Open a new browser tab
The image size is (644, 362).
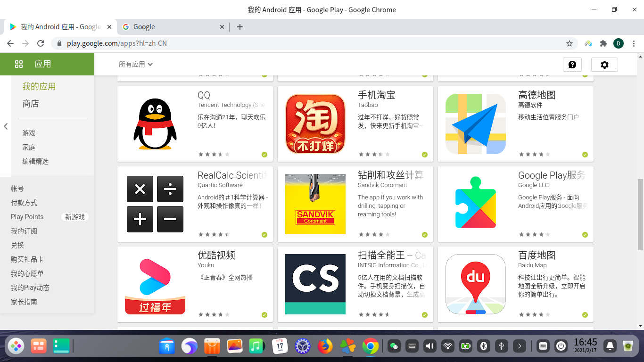pyautogui.click(x=240, y=27)
